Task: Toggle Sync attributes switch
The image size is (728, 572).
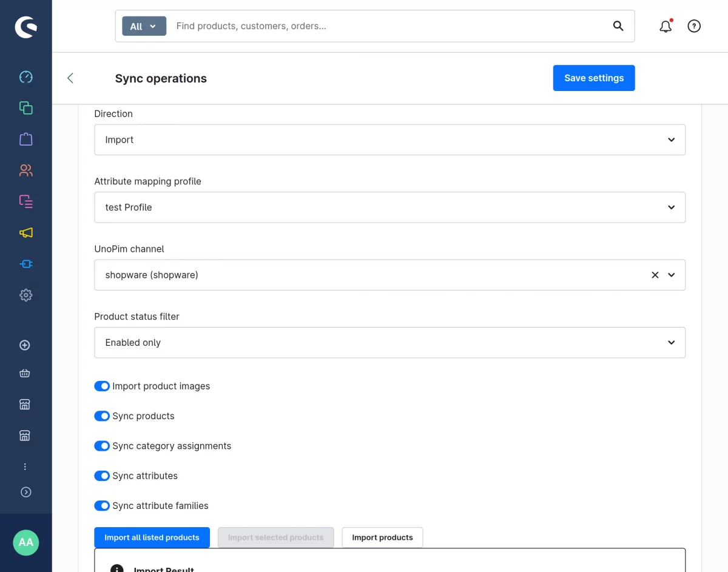Action: (x=102, y=476)
